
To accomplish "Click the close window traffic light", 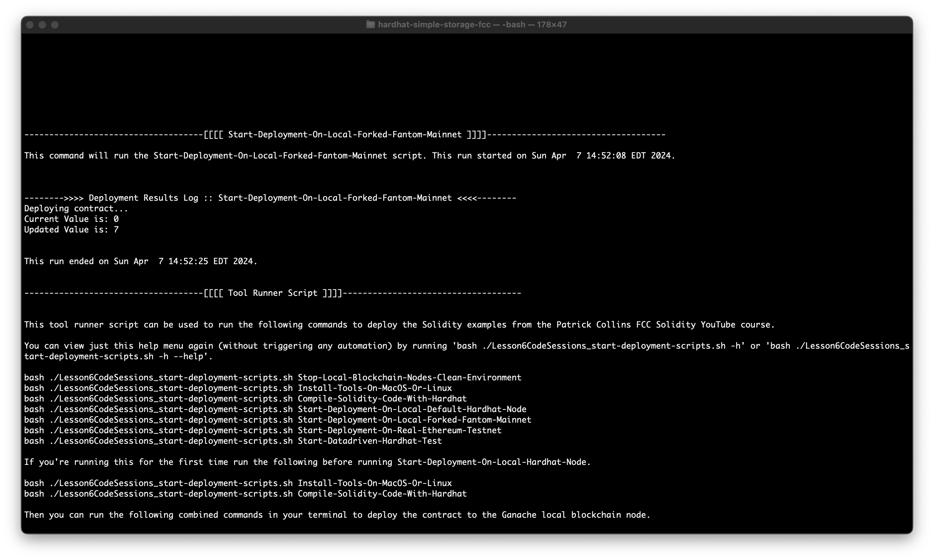I will coord(30,25).
